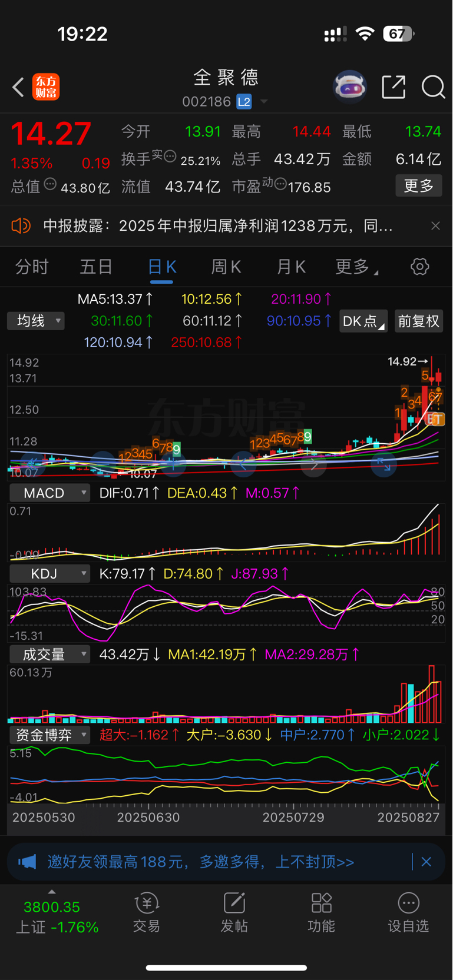Tap the battery indicator showing 67
Viewport: 453px width, 980px height.
pyautogui.click(x=398, y=34)
